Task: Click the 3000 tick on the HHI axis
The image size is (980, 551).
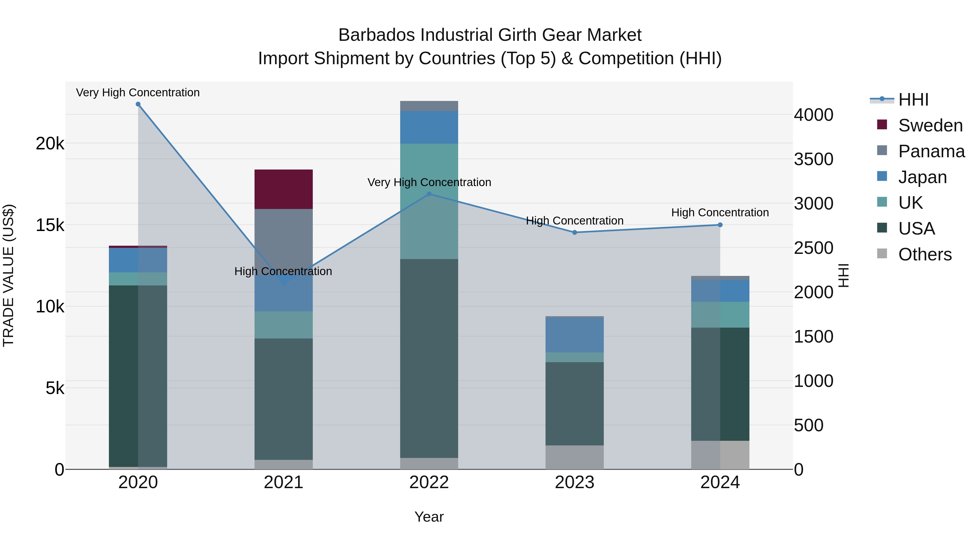Action: pos(814,204)
